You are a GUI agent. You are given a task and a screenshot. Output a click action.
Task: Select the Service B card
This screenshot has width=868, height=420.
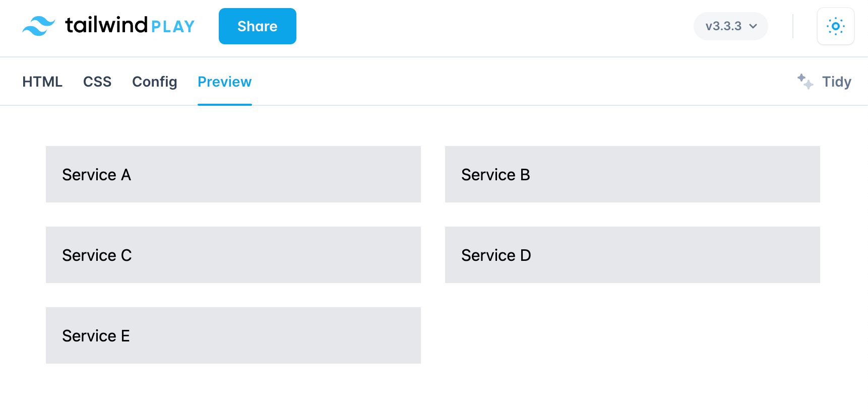[632, 174]
